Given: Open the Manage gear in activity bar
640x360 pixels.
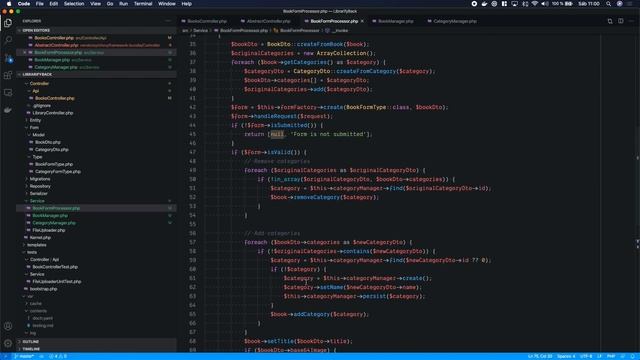Looking at the screenshot, I should [8, 343].
